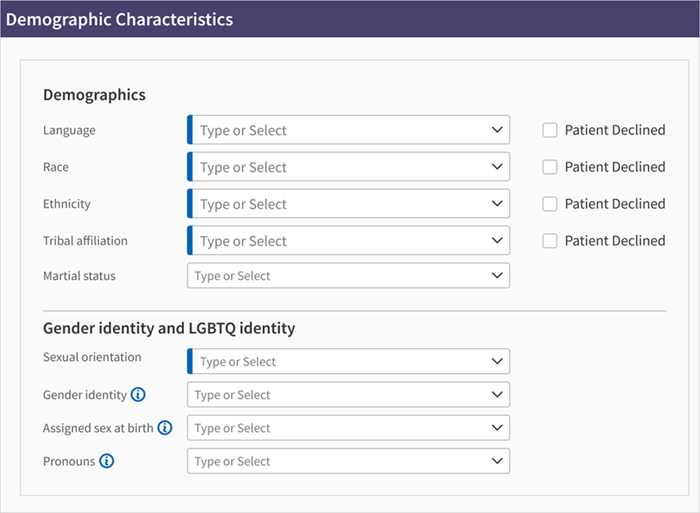700x513 pixels.
Task: Expand the Pronouns dropdown arrow
Action: point(497,461)
